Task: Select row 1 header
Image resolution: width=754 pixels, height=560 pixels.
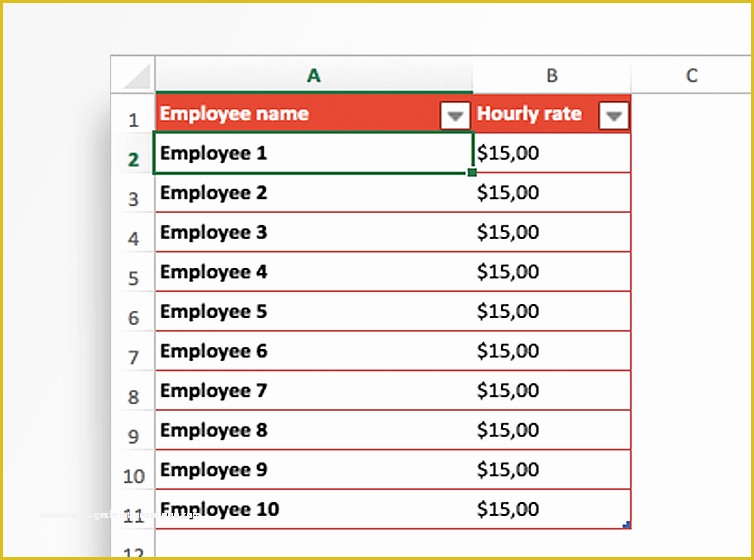Action: pyautogui.click(x=133, y=113)
